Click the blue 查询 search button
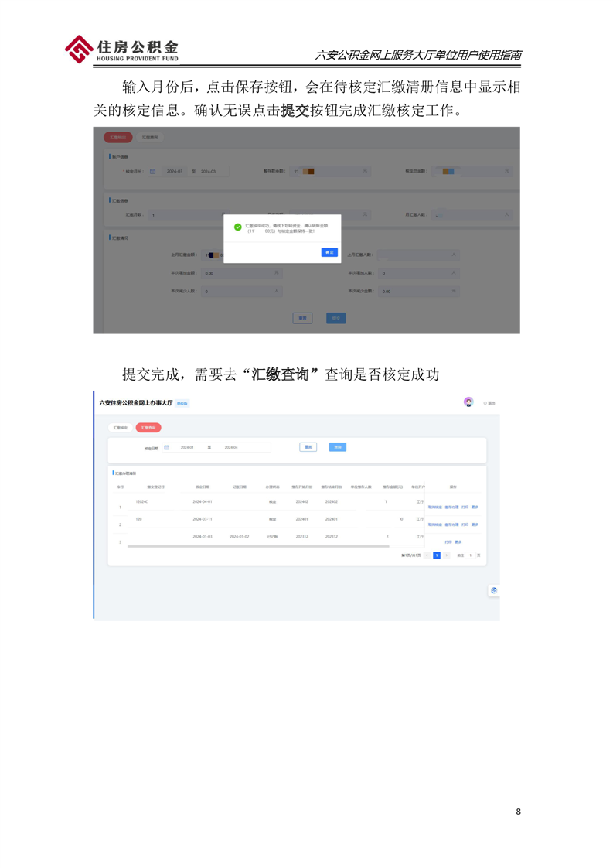 point(337,447)
